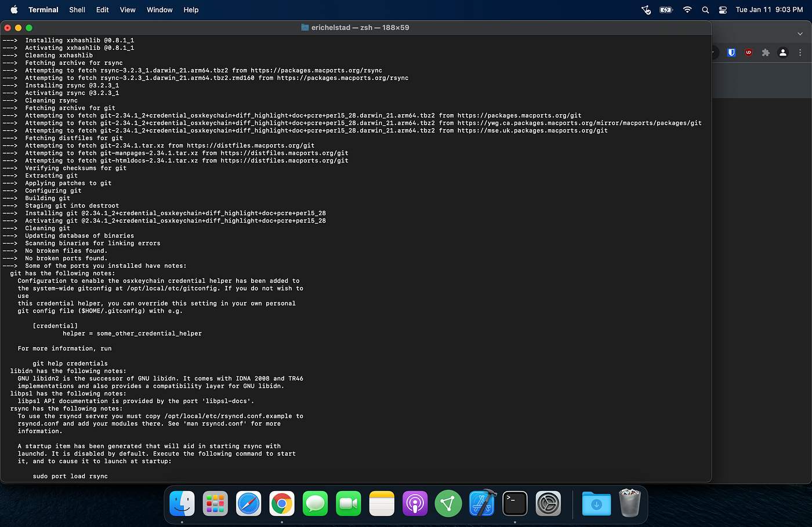
Task: Open Messages from the Dock
Action: [x=315, y=503]
